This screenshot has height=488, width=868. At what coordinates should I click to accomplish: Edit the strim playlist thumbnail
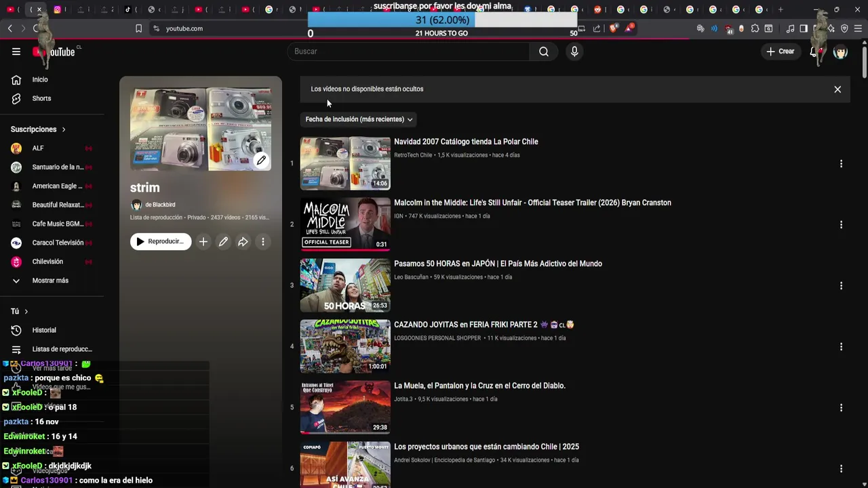click(261, 161)
